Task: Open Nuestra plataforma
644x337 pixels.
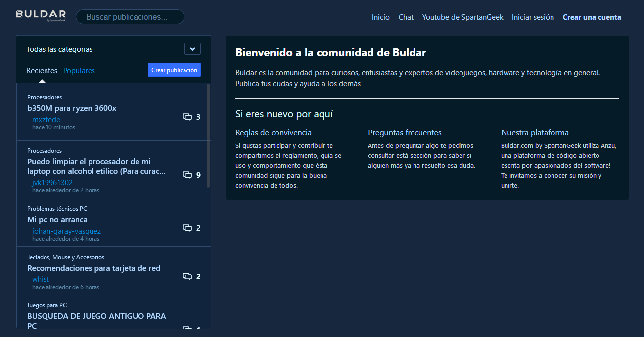Action: click(x=535, y=132)
